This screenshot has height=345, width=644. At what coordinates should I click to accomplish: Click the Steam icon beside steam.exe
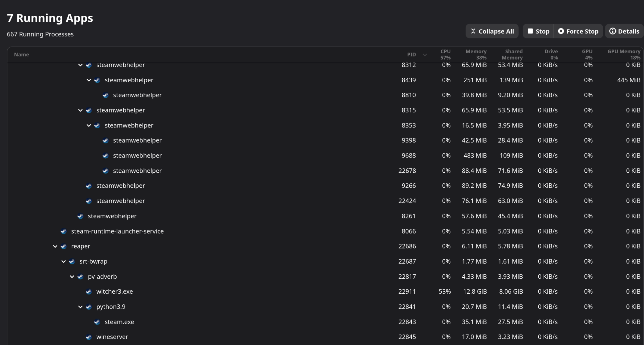[x=97, y=322]
